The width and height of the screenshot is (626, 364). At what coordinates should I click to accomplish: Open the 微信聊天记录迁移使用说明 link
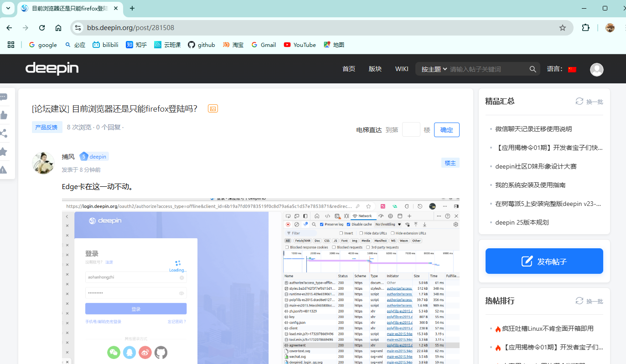pos(533,129)
